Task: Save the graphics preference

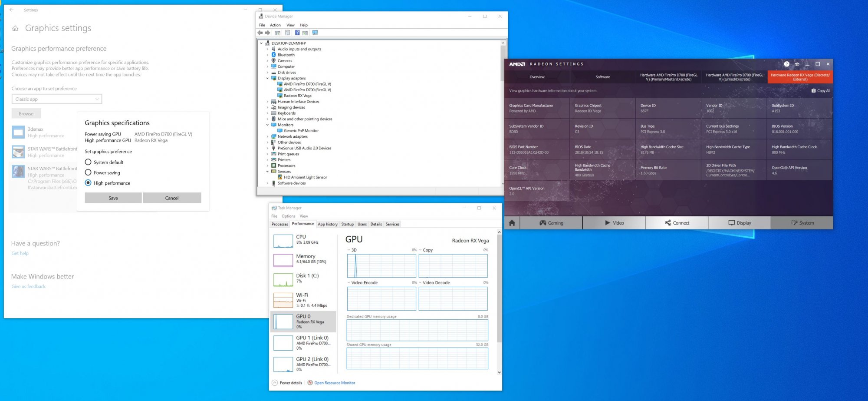Action: tap(113, 198)
